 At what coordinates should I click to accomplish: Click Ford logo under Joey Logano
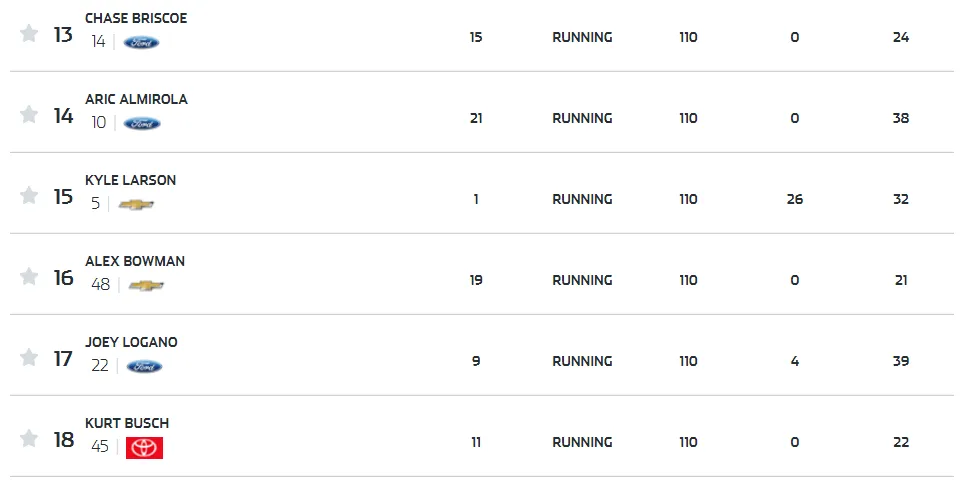click(x=144, y=367)
